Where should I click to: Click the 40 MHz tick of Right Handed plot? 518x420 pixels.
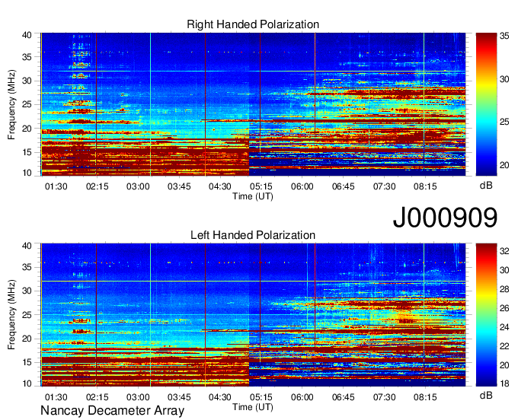coord(27,35)
